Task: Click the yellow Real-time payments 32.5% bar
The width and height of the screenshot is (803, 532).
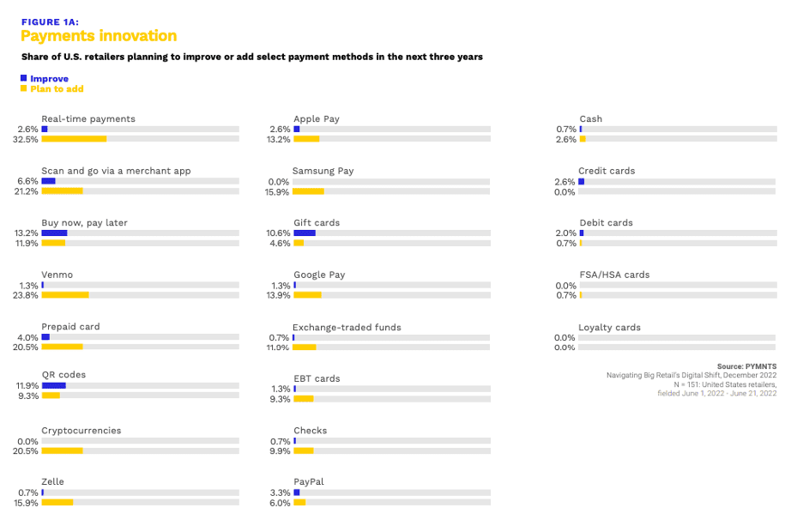Action: pyautogui.click(x=74, y=139)
